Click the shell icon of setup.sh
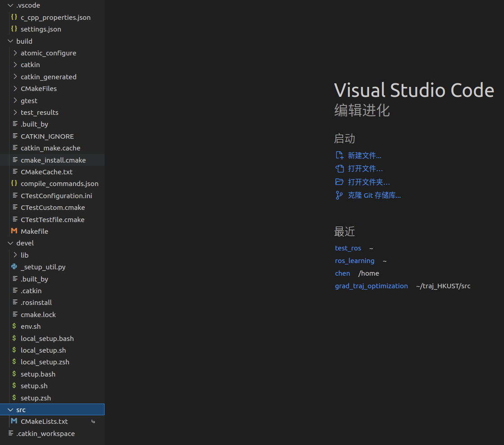The width and height of the screenshot is (504, 445). [14, 385]
